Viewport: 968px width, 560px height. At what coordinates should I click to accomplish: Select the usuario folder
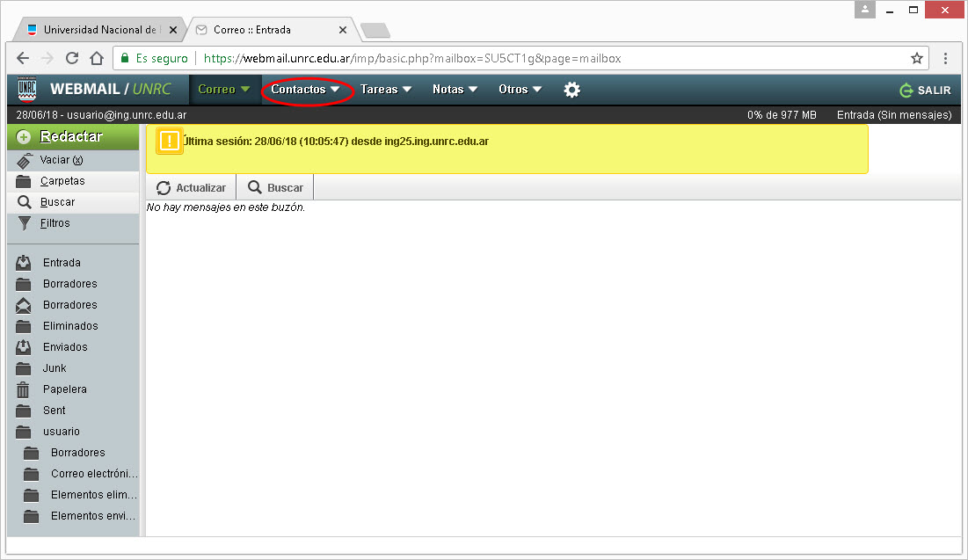point(62,431)
